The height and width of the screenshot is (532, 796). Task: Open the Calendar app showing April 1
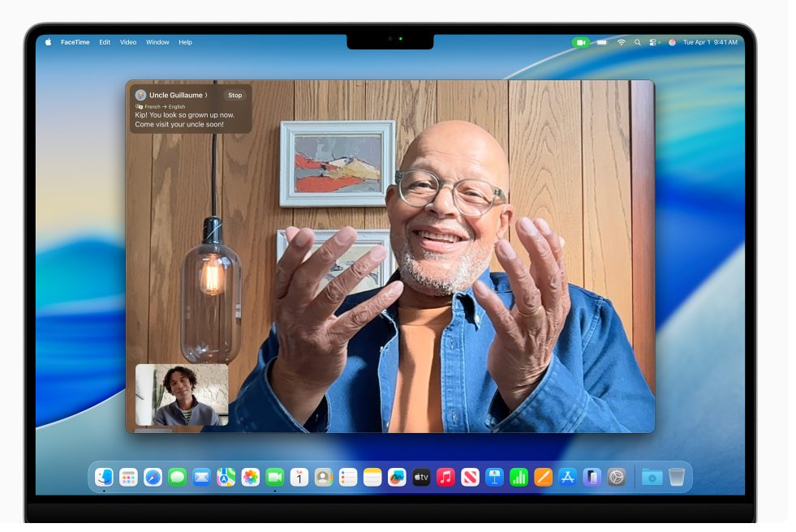[297, 477]
